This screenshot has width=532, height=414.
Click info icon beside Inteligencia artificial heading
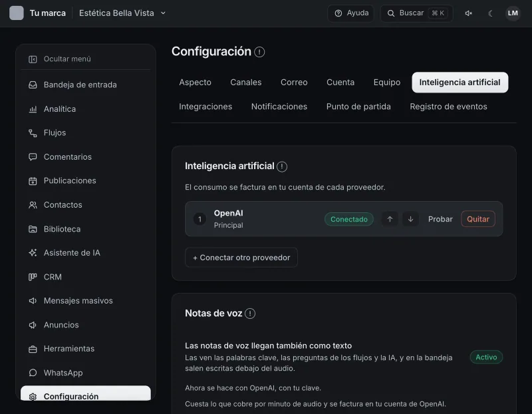point(281,166)
